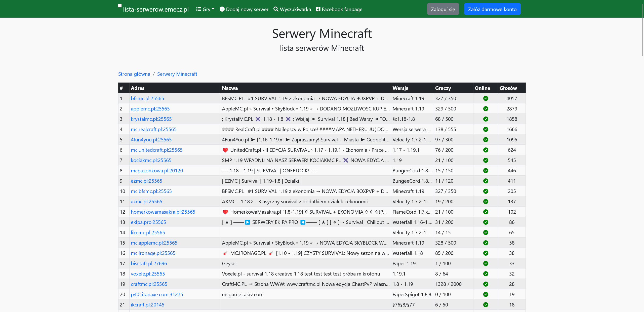Click Załóż darmowe konto button
The height and width of the screenshot is (312, 644).
coord(492,9)
